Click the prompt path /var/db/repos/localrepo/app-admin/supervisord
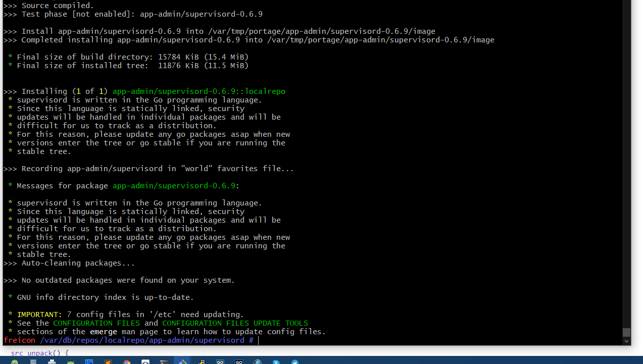Screen dimensions: 643x364 142,340
